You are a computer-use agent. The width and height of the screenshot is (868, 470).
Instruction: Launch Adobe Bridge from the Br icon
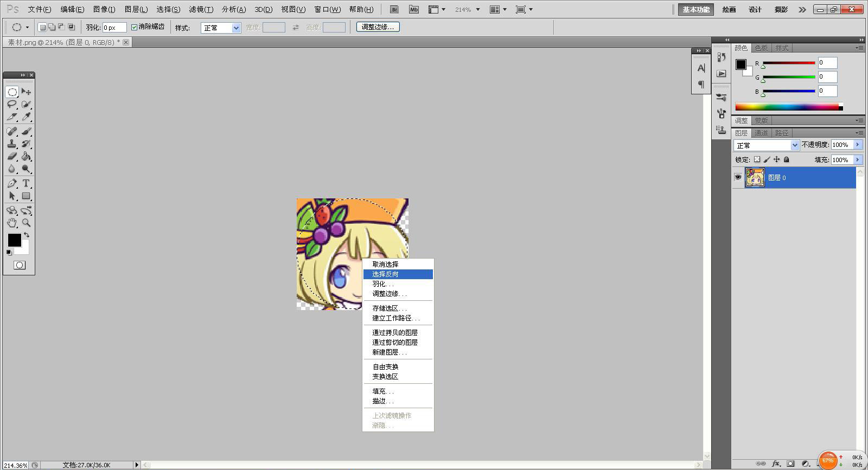[x=394, y=9]
